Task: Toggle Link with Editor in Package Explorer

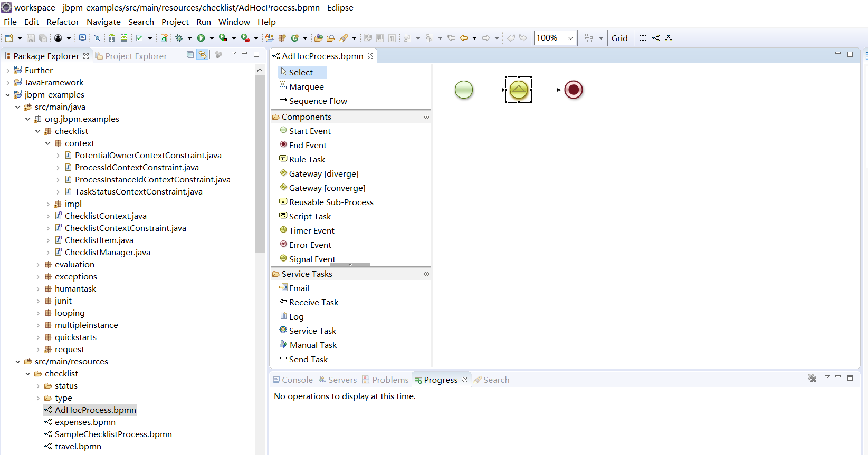Action: pos(203,55)
